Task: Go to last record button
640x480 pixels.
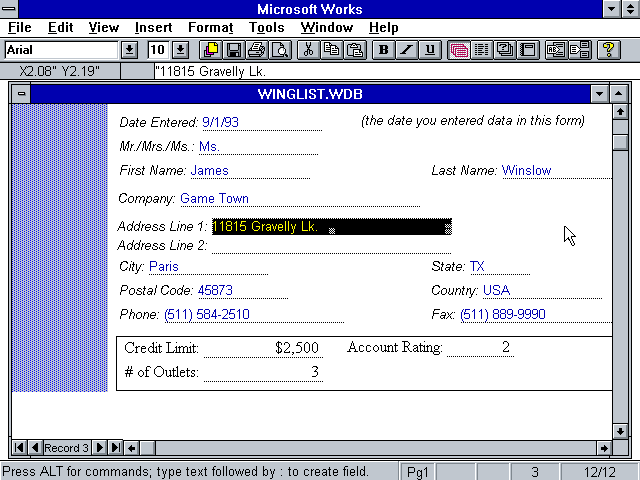Action: tap(116, 448)
